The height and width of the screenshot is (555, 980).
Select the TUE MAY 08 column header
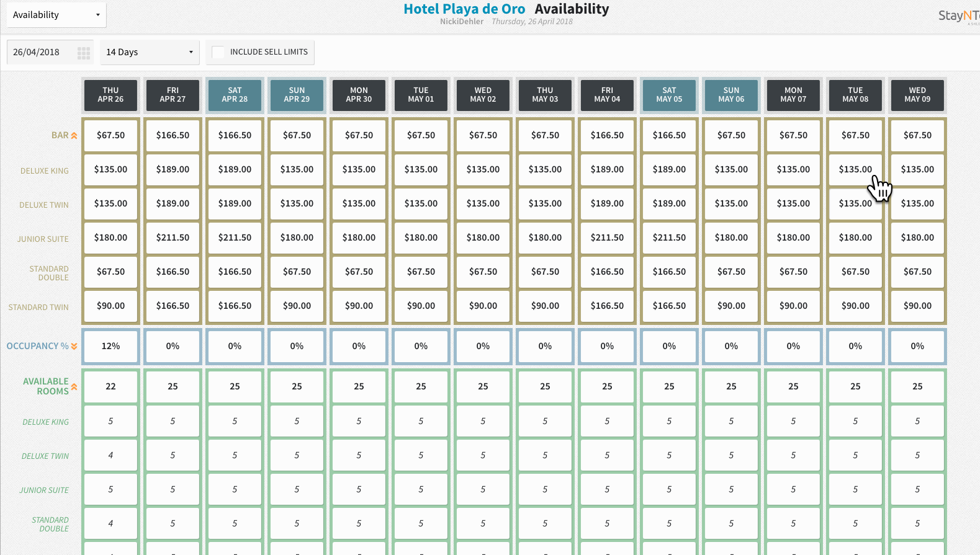(x=855, y=95)
